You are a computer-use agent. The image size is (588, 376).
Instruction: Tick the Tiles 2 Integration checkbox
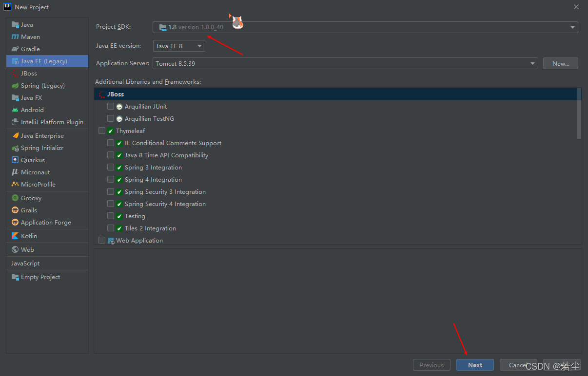tap(111, 228)
